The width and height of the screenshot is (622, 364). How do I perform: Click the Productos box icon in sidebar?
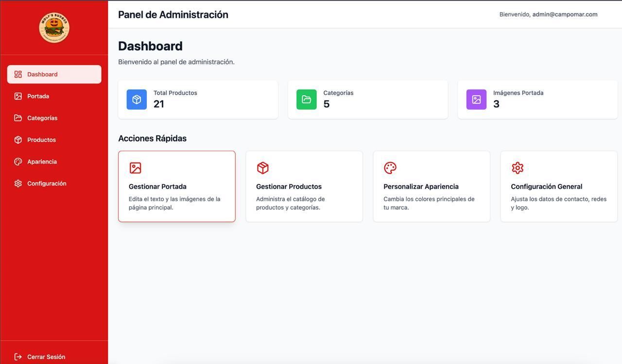(18, 140)
